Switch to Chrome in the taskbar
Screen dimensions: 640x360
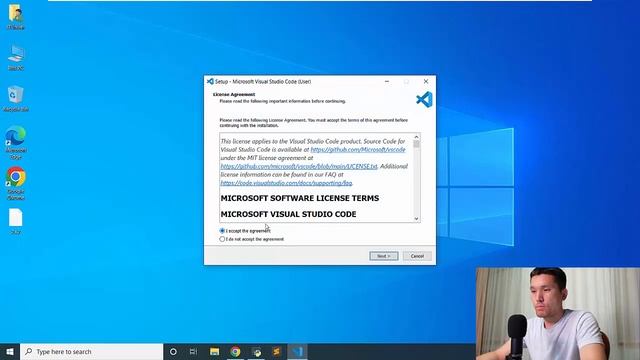tap(235, 351)
